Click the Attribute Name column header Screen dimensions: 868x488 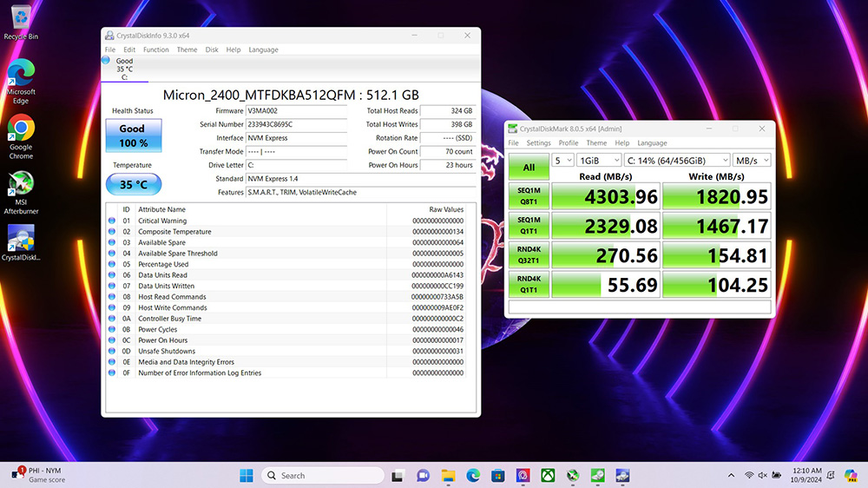(x=260, y=209)
